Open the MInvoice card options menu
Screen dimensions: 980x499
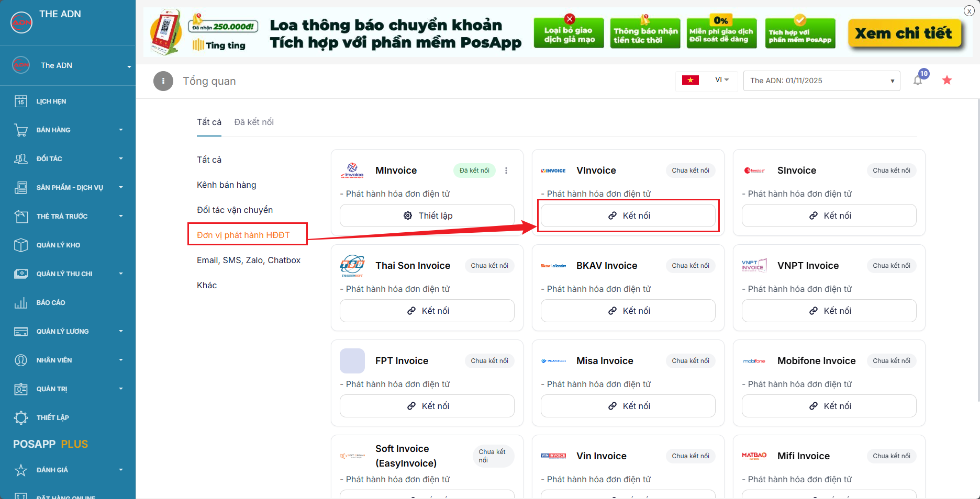tap(506, 171)
